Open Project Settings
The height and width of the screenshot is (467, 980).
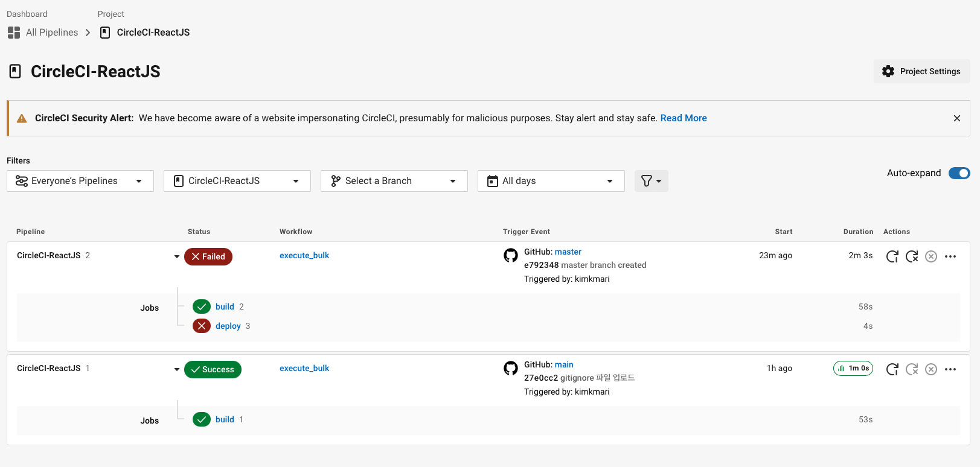pos(921,71)
